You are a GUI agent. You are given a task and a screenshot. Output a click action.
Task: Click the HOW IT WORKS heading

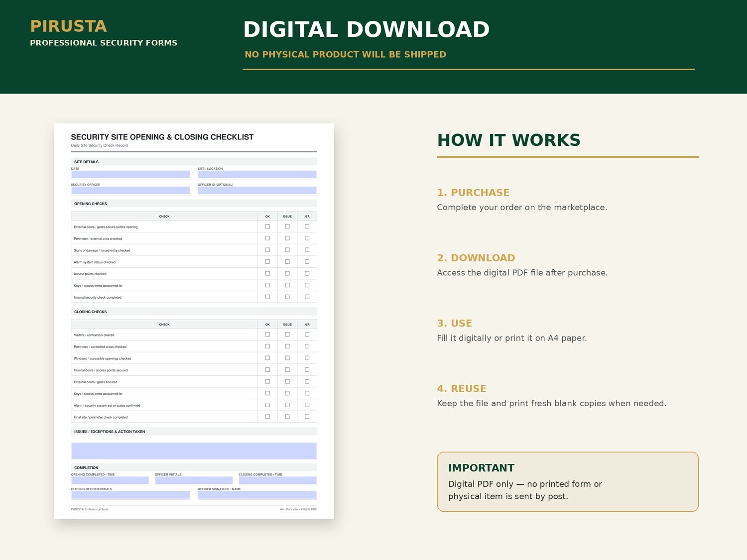click(x=509, y=140)
